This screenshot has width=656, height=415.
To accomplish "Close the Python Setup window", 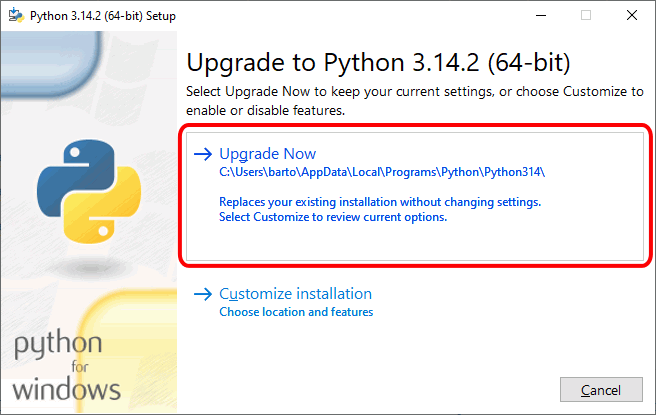I will click(x=632, y=14).
